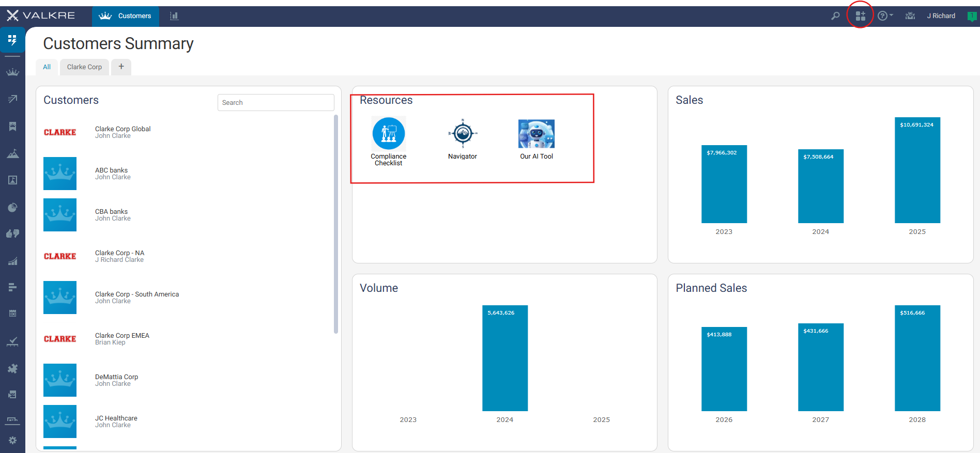Select the $10,691,324 Sales bar
Viewport: 980px width, 453px height.
[917, 170]
